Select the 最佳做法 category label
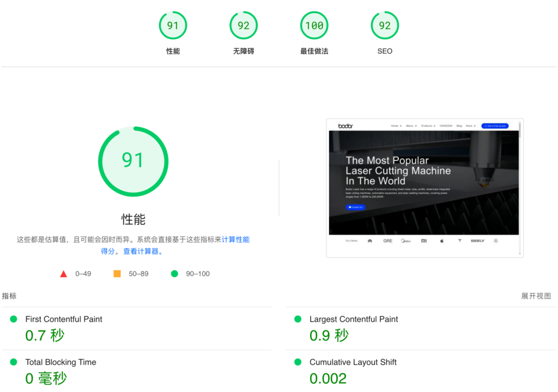 [x=314, y=51]
